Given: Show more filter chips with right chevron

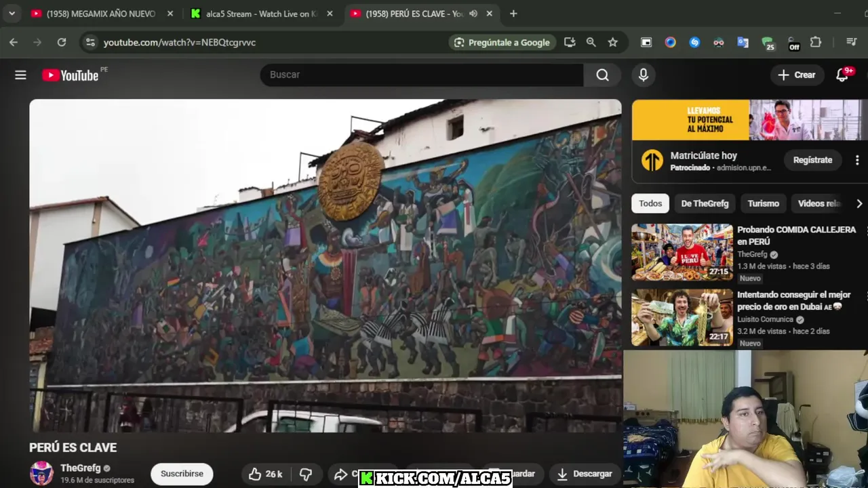Looking at the screenshot, I should coord(859,203).
